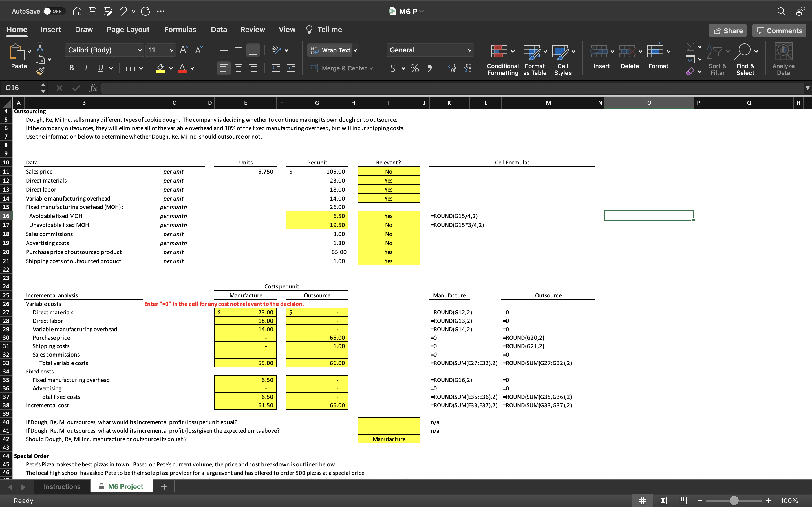Toggle the AutoSave switch
The image size is (812, 507).
coord(53,11)
